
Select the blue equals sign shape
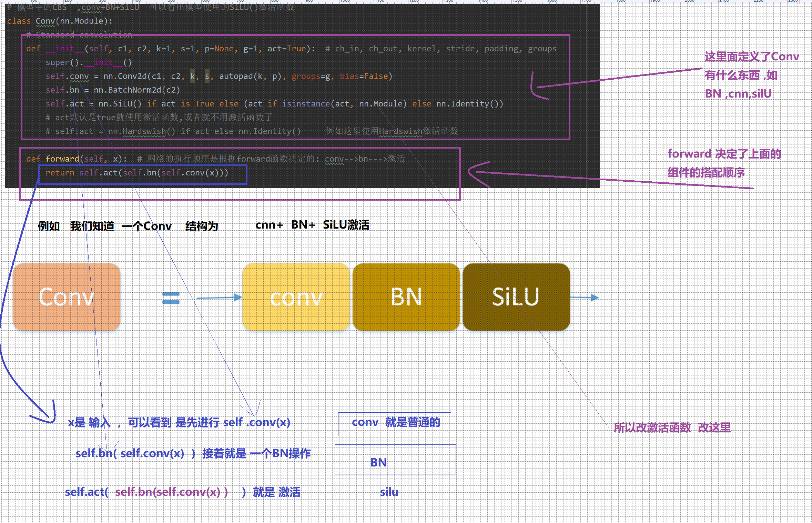pos(171,298)
